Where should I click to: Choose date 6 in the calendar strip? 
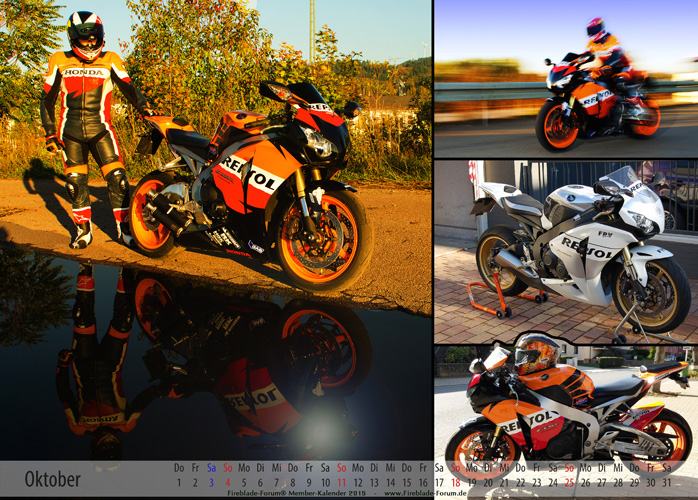click(x=260, y=483)
